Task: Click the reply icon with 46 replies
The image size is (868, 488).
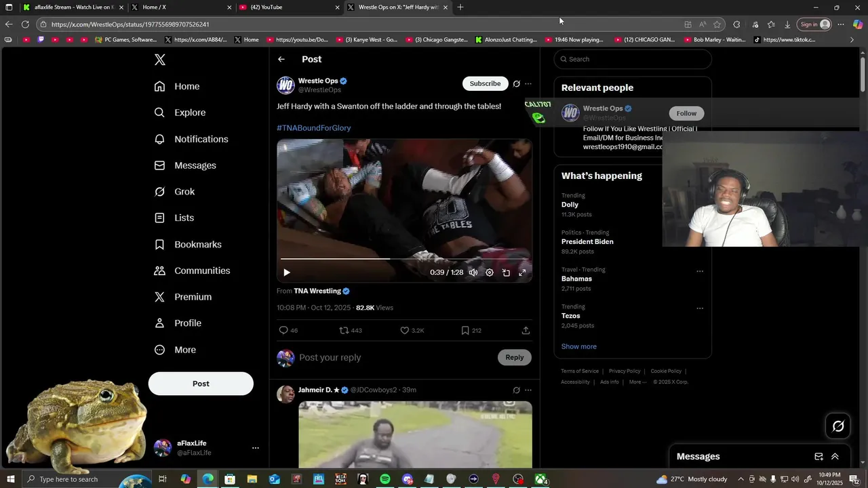Action: (x=289, y=331)
